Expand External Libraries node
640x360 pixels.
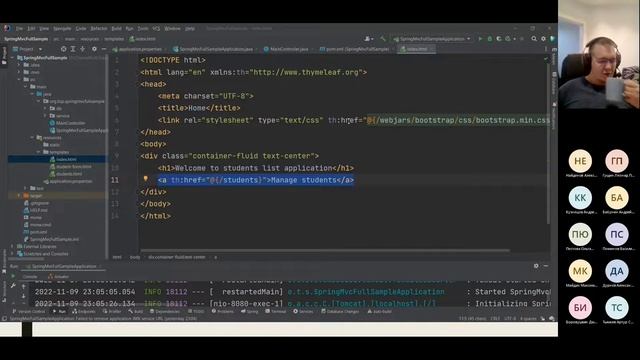click(12, 247)
